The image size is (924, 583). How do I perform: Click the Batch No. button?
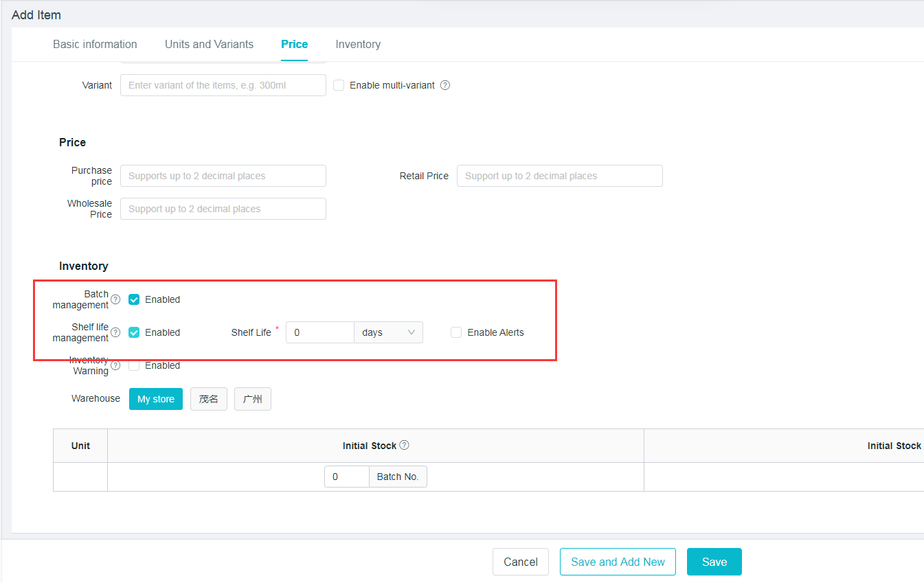tap(398, 477)
